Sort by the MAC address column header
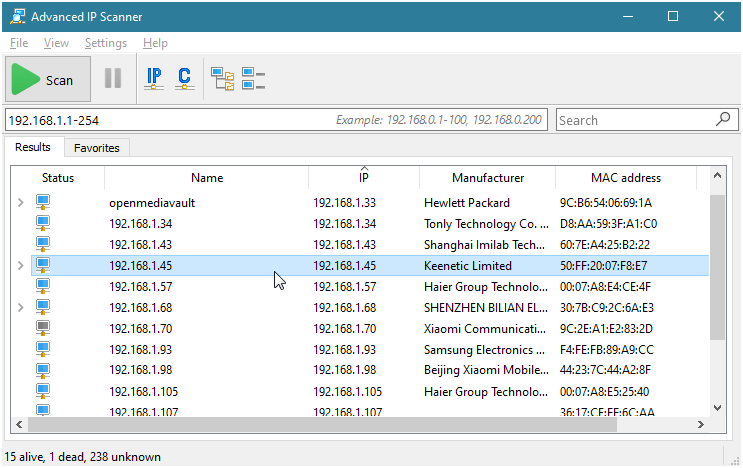The image size is (743, 468). pos(626,178)
